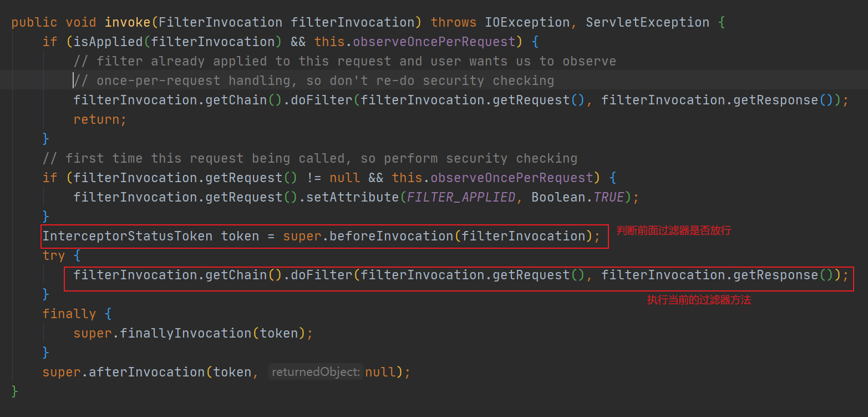Click the finally keyword

pyautogui.click(x=69, y=314)
